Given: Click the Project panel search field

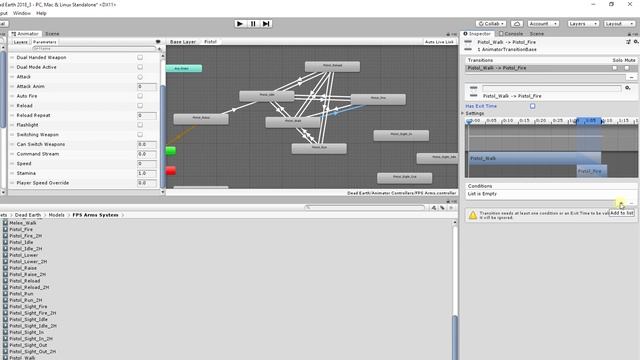Looking at the screenshot, I should [x=365, y=208].
